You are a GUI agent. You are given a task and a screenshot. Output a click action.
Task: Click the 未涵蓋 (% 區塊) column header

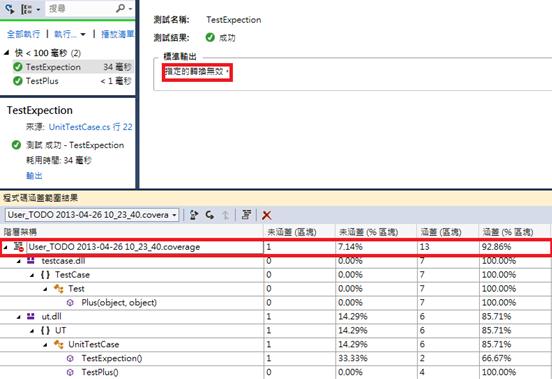pyautogui.click(x=376, y=232)
